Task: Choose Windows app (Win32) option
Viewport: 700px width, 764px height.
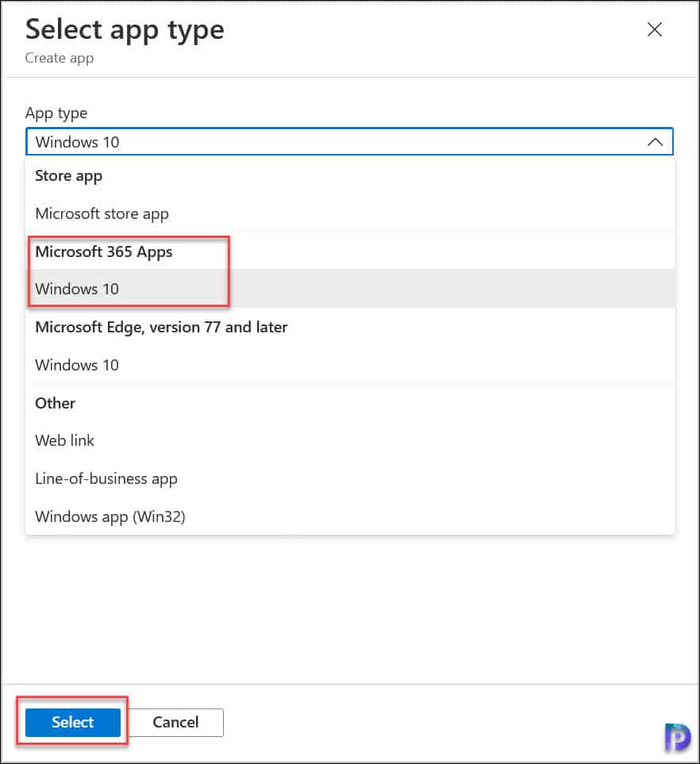Action: tap(350, 516)
